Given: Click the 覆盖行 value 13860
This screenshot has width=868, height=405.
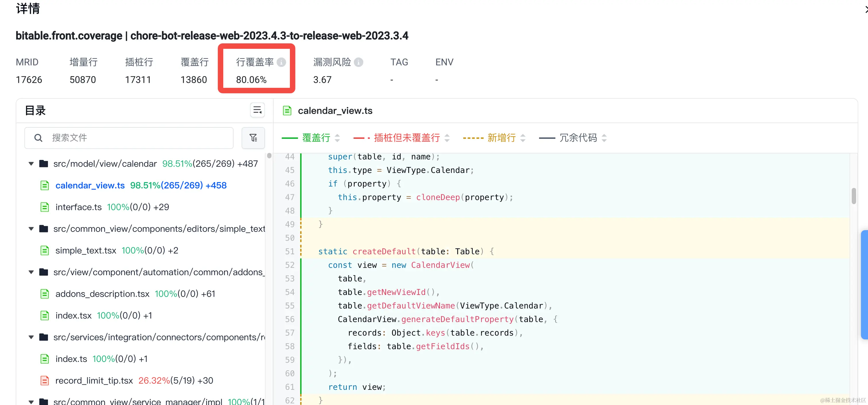Looking at the screenshot, I should (x=194, y=80).
